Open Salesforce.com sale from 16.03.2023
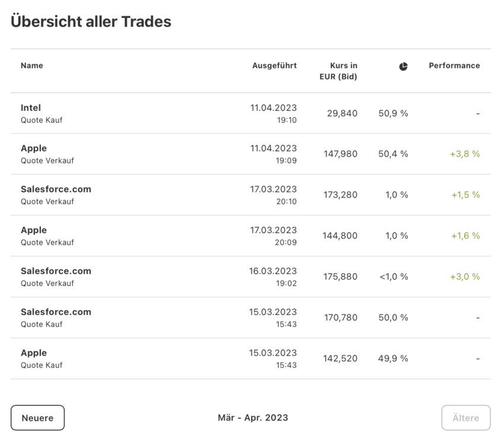504x445 pixels. tap(56, 271)
